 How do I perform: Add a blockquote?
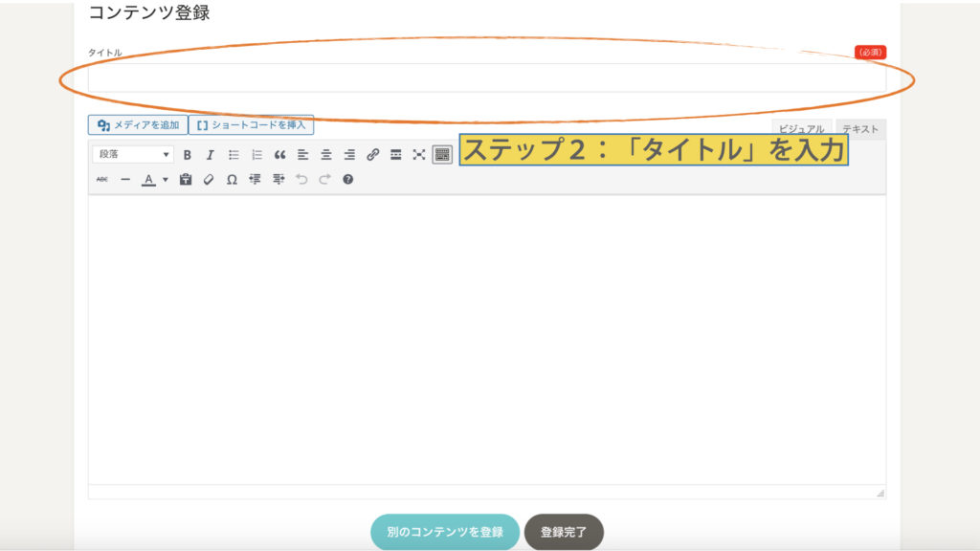tap(279, 155)
